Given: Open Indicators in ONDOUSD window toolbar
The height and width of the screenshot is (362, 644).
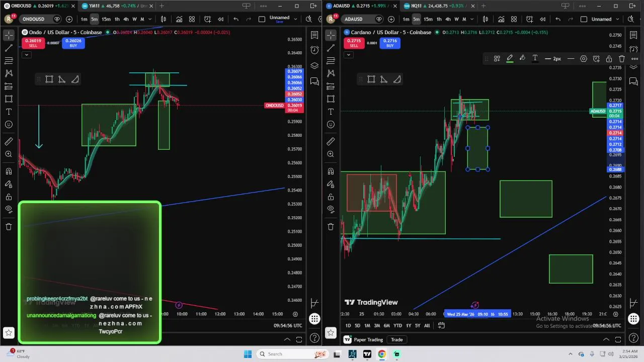Looking at the screenshot, I should click(x=179, y=19).
